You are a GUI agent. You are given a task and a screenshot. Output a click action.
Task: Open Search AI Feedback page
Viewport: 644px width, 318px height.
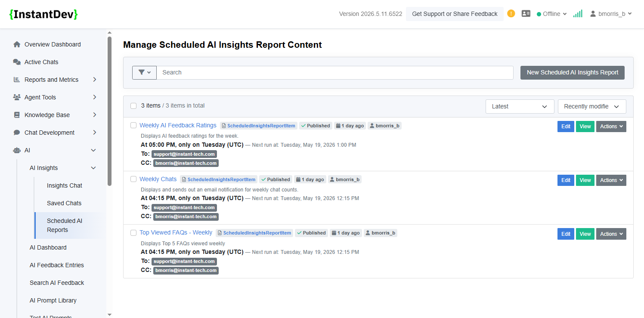point(57,283)
